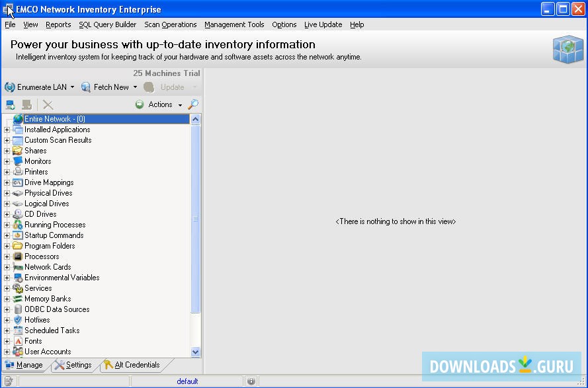The height and width of the screenshot is (388, 588).
Task: Open the Help menu
Action: coord(357,24)
